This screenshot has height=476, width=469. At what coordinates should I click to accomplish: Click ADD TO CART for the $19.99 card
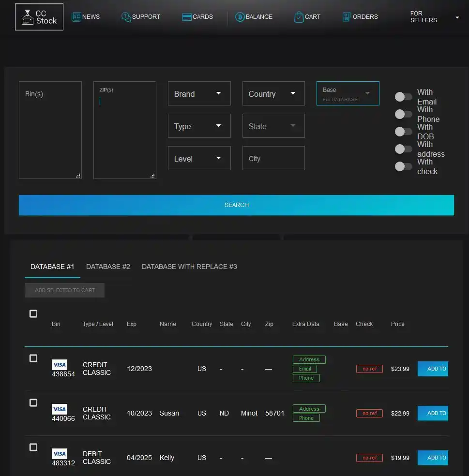pos(432,457)
